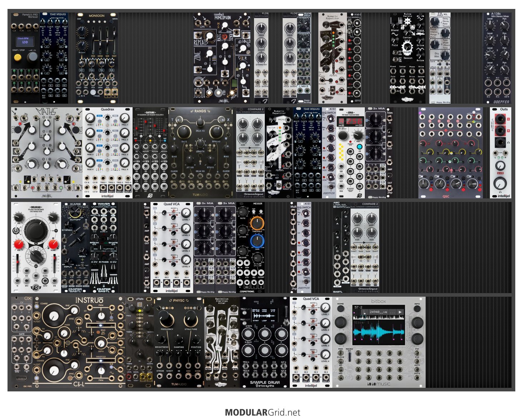Select the Batumi module
The height and width of the screenshot is (420, 526).
[x=150, y=153]
